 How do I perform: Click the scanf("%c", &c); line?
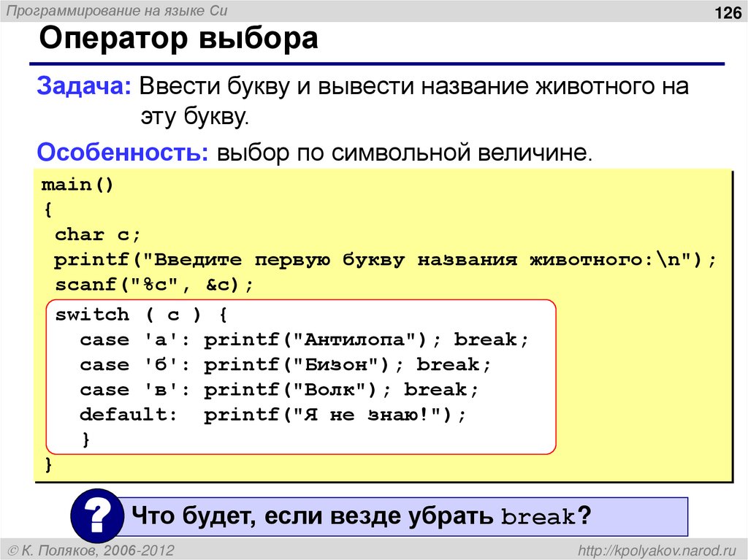(154, 285)
